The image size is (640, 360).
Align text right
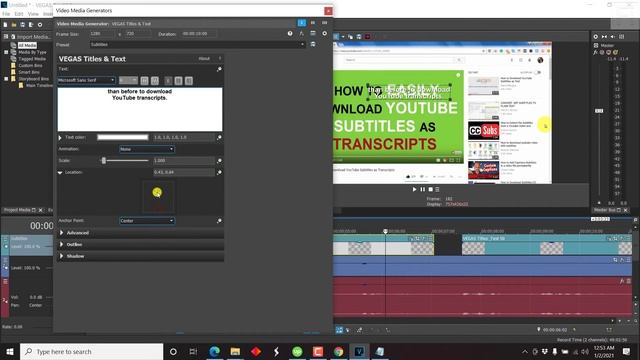tap(189, 80)
